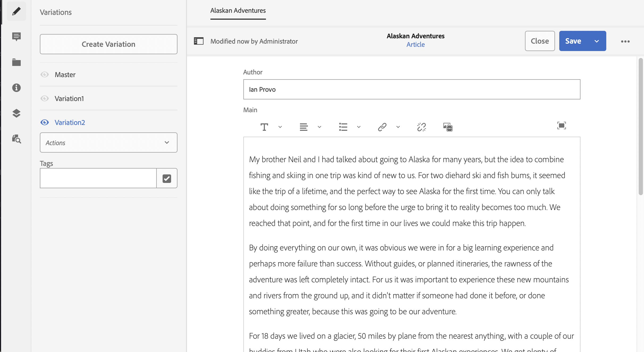Viewport: 644px width, 352px height.
Task: Open the Actions dropdown
Action: pyautogui.click(x=108, y=143)
